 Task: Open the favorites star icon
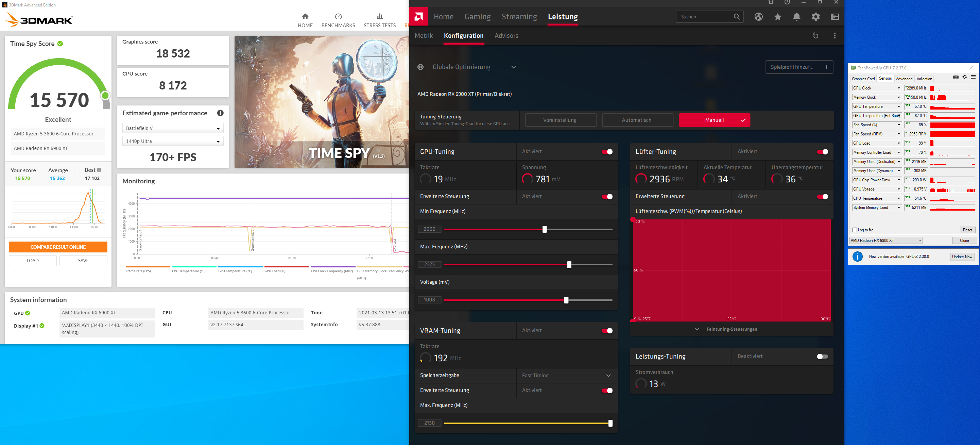777,17
